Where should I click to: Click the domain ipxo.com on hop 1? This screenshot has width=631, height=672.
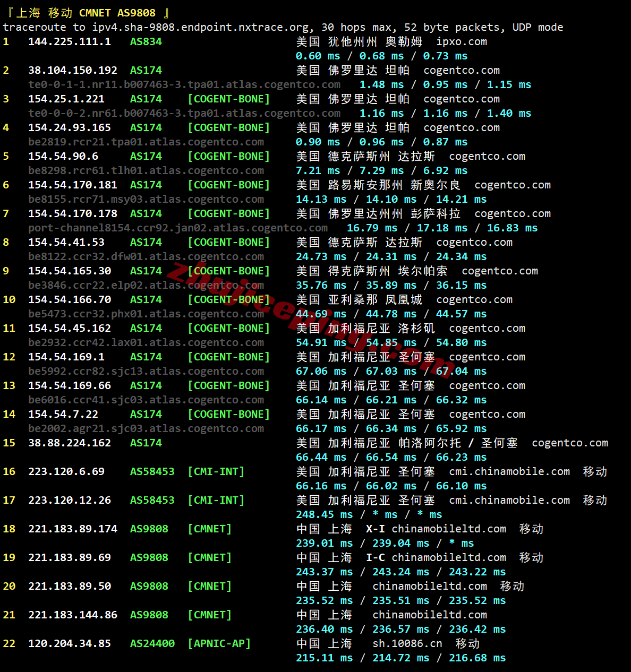point(461,41)
